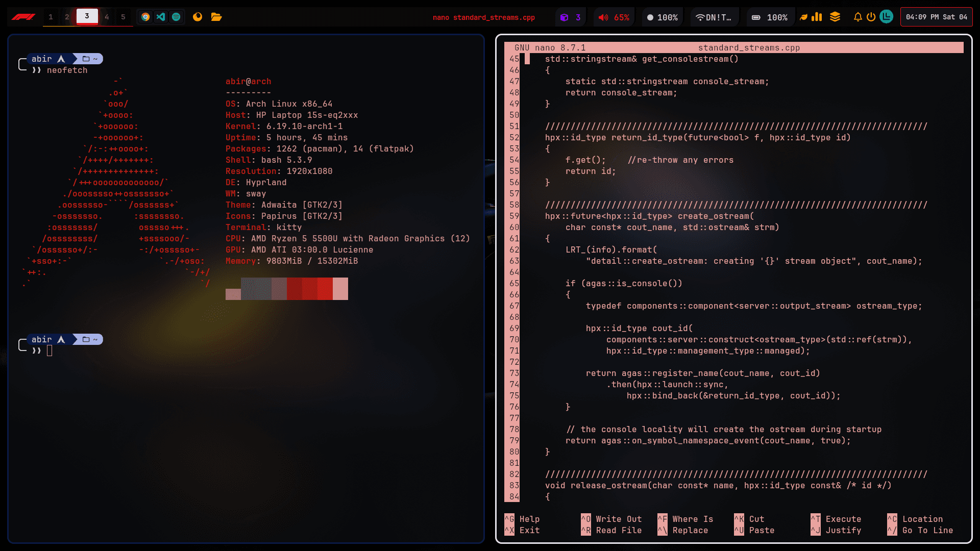980x551 pixels.
Task: Click ^O Write Out in nano
Action: coord(611,519)
